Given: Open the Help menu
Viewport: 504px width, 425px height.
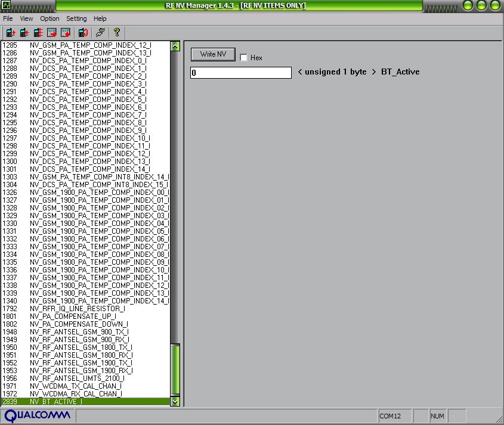Looking at the screenshot, I should tap(100, 18).
